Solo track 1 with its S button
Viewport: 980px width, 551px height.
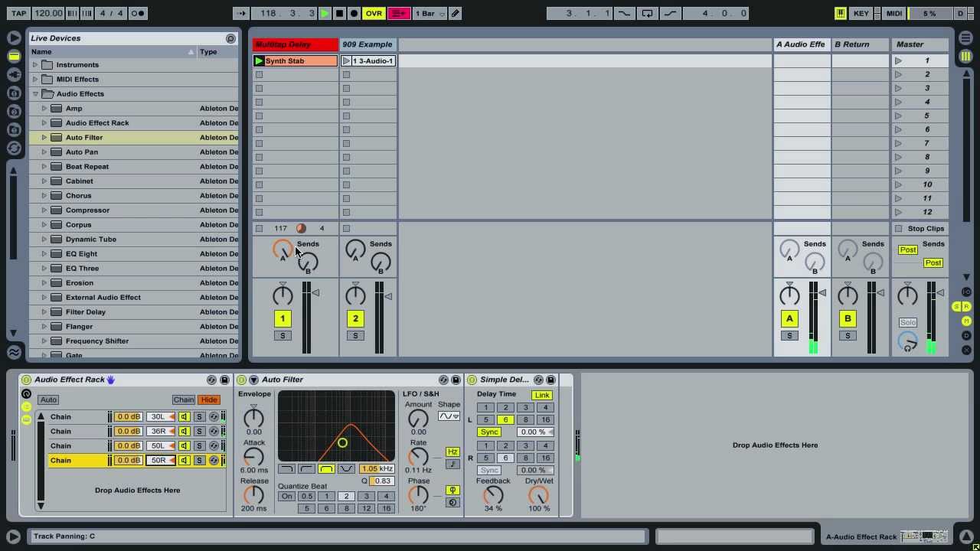(283, 336)
